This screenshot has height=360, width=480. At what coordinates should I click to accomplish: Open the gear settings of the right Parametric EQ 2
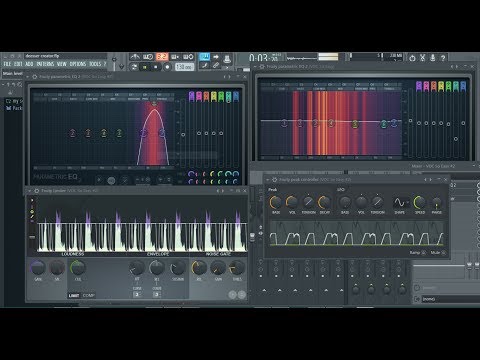[262, 67]
